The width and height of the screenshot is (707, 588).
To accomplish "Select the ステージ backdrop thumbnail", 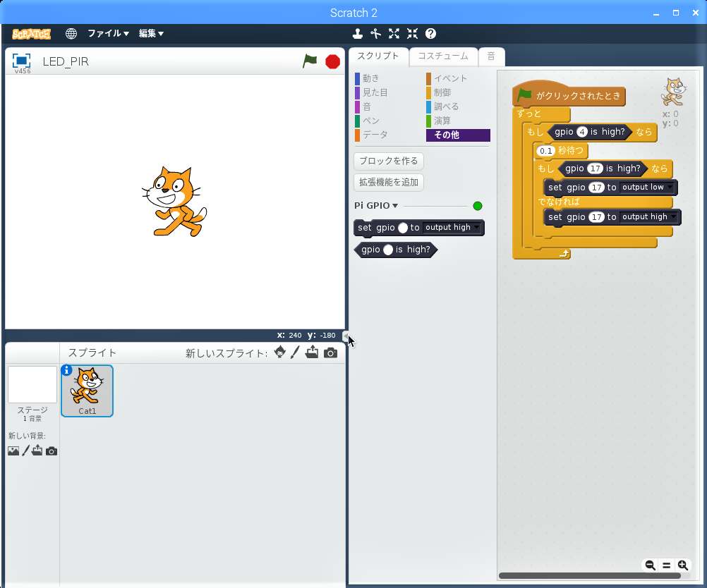I will click(x=32, y=384).
